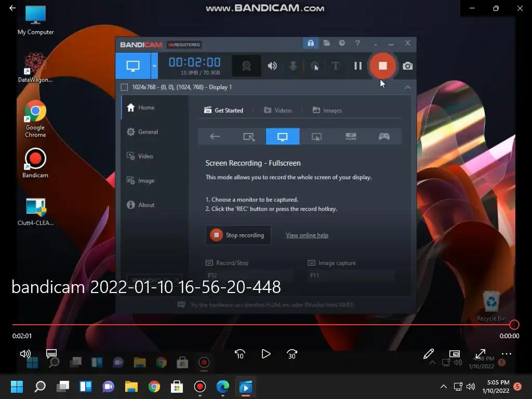Select Home in Bandicam's sidebar
Viewport: 532px width, 399px height.
click(154, 108)
